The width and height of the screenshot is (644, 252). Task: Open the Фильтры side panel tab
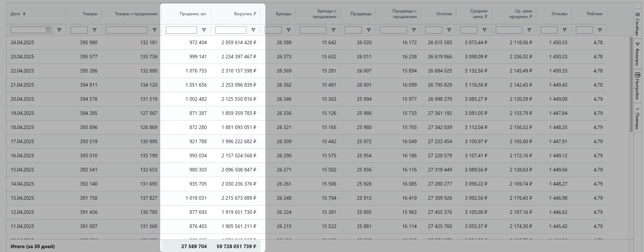(637, 54)
